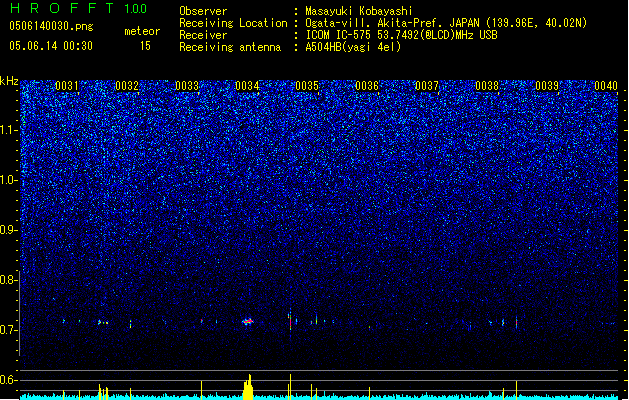Click the 0038 time marker

coord(487,86)
